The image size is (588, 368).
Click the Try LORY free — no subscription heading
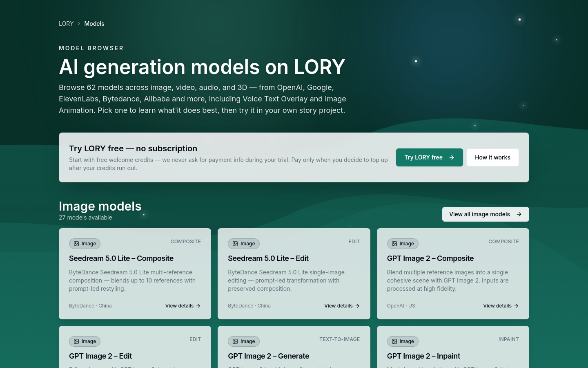coord(133,148)
